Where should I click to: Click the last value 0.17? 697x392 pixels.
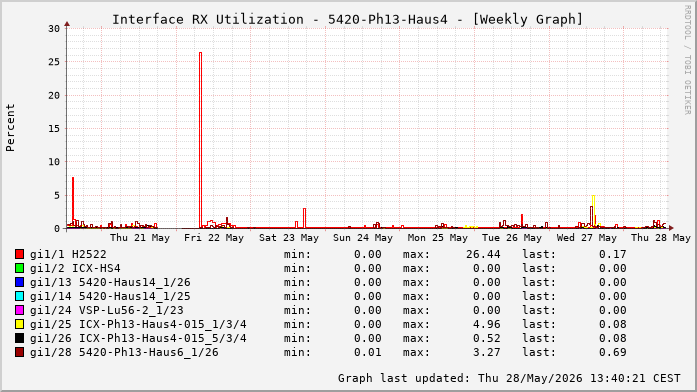tap(613, 254)
